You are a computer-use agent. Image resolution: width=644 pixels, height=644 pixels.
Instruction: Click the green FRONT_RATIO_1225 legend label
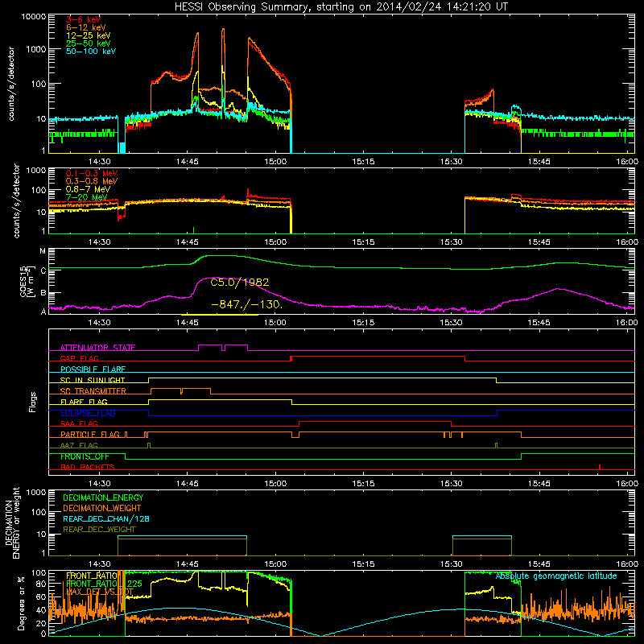104,584
